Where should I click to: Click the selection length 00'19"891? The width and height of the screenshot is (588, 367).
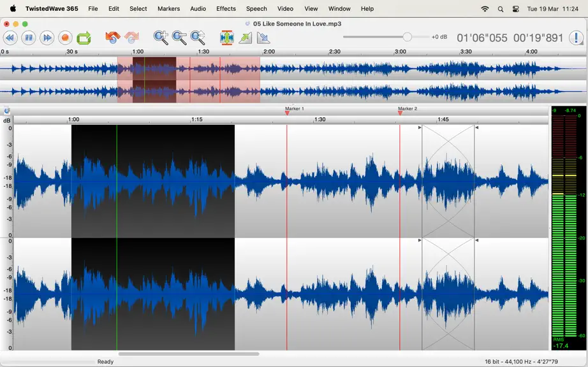click(x=538, y=38)
